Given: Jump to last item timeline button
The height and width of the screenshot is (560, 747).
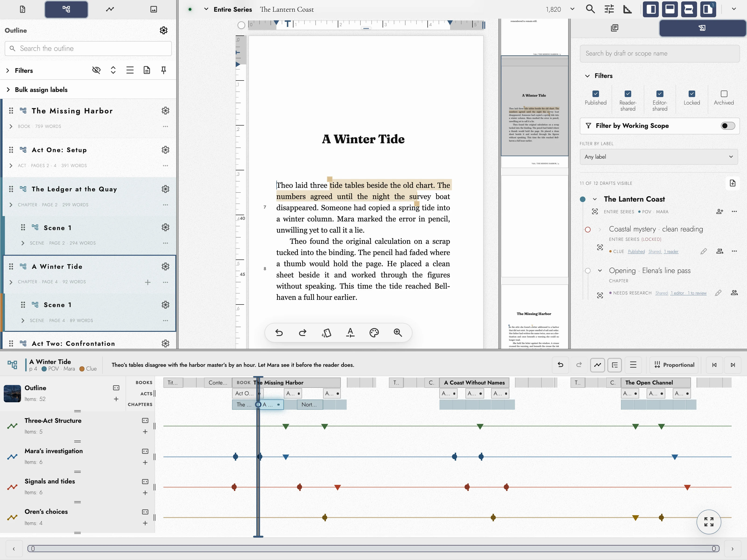Looking at the screenshot, I should [733, 365].
